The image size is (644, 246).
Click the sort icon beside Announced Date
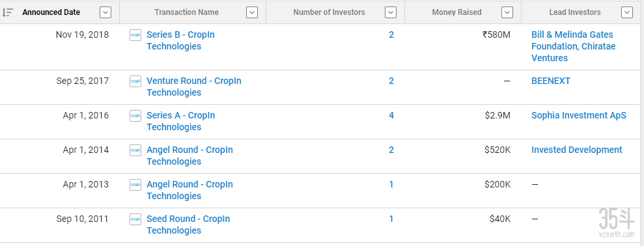pyautogui.click(x=7, y=13)
